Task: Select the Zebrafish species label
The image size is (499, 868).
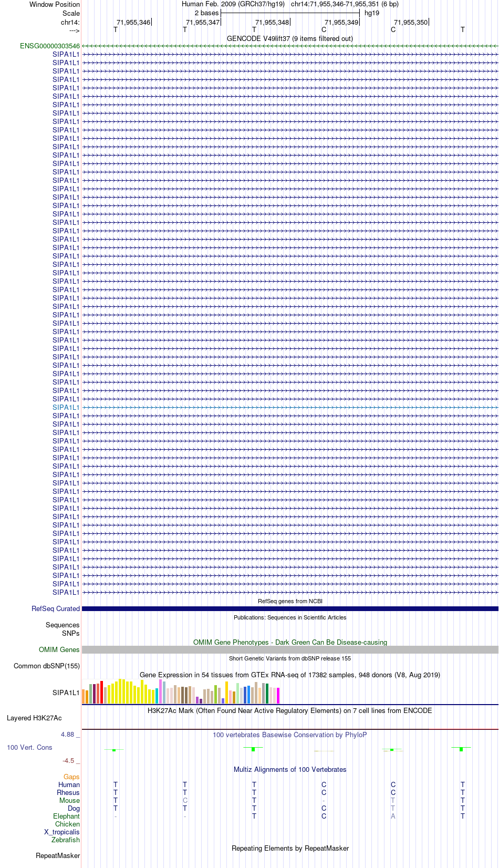Action: 66,840
